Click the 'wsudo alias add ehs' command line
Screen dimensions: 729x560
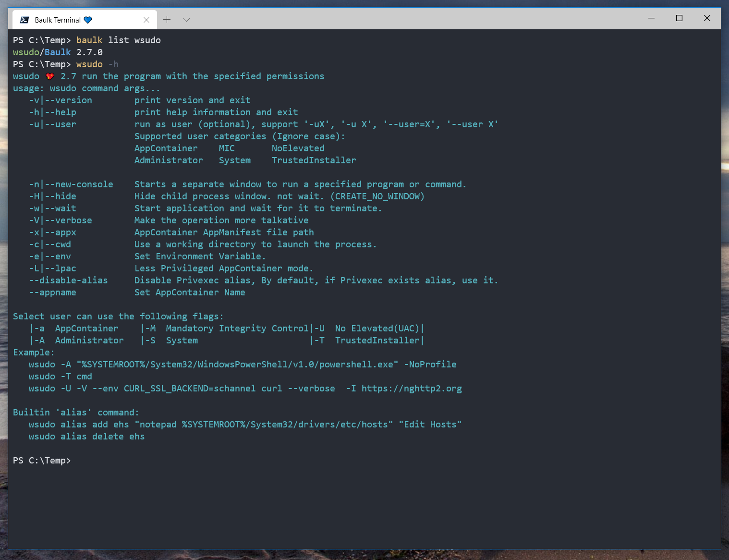click(245, 425)
